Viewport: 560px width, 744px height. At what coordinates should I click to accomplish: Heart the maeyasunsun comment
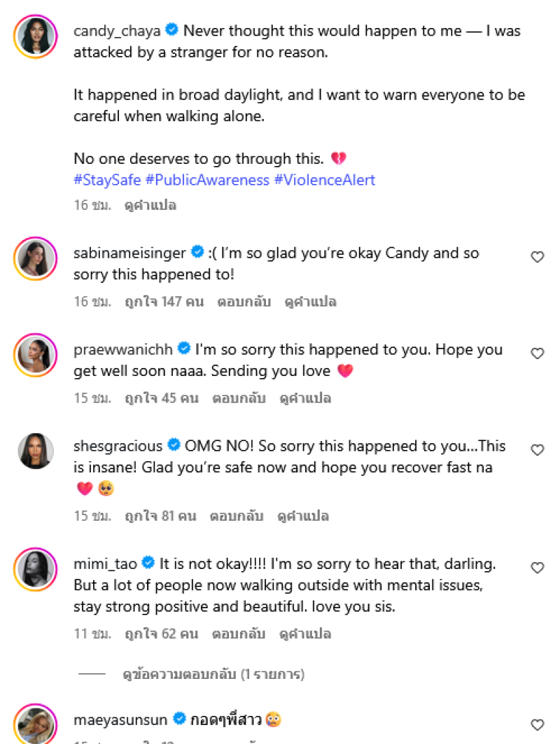point(538,724)
